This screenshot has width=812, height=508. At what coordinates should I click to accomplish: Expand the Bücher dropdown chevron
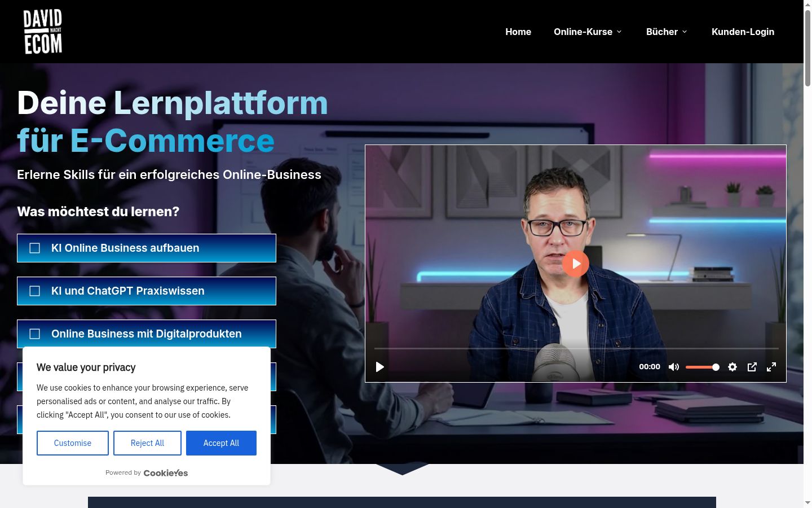click(x=685, y=32)
